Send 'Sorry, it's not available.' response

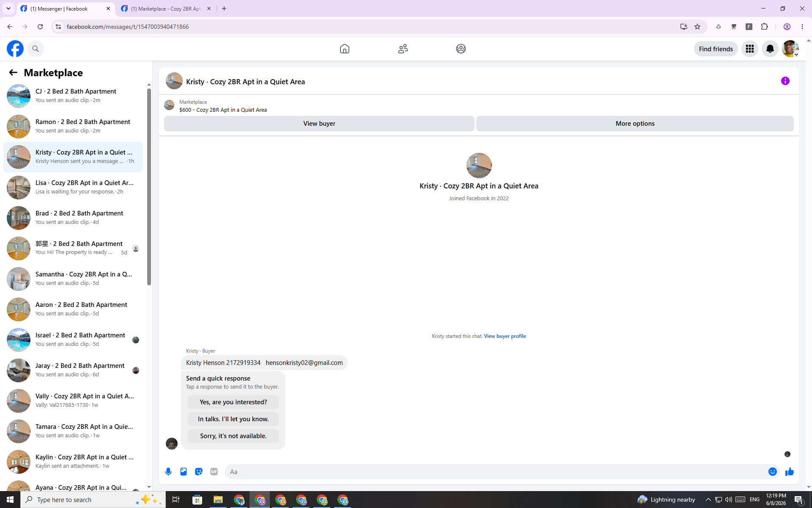coord(233,436)
